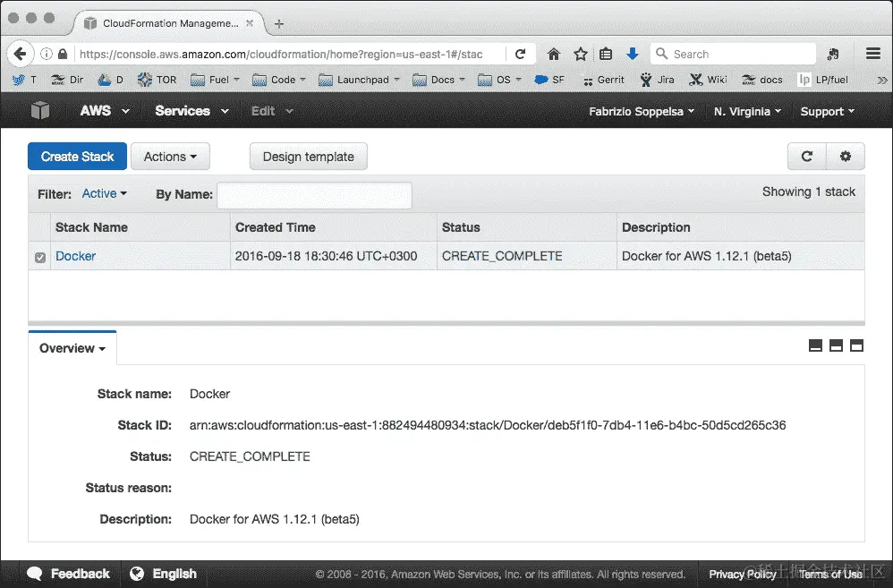Click the Jira bookmark icon
The height and width of the screenshot is (588, 893).
(x=647, y=80)
